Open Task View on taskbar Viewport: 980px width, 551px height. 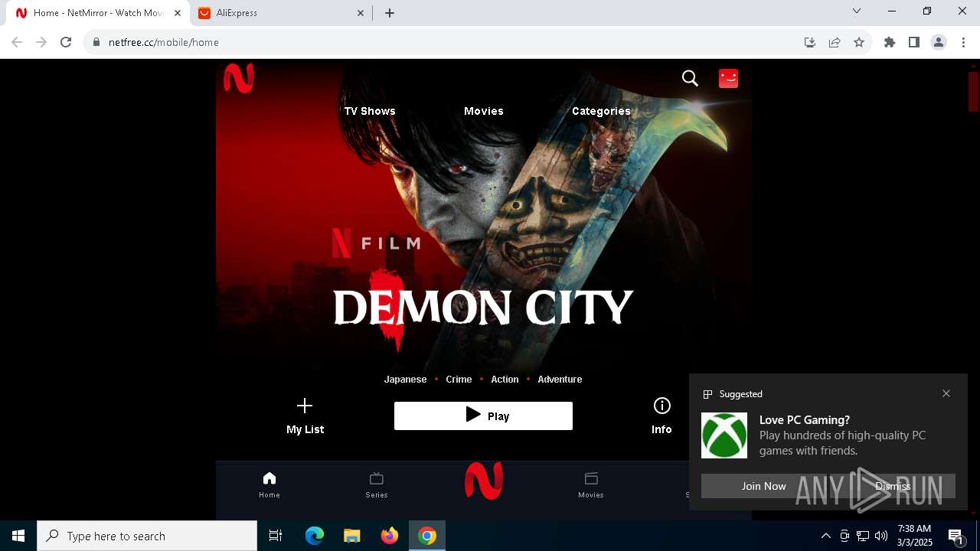276,536
